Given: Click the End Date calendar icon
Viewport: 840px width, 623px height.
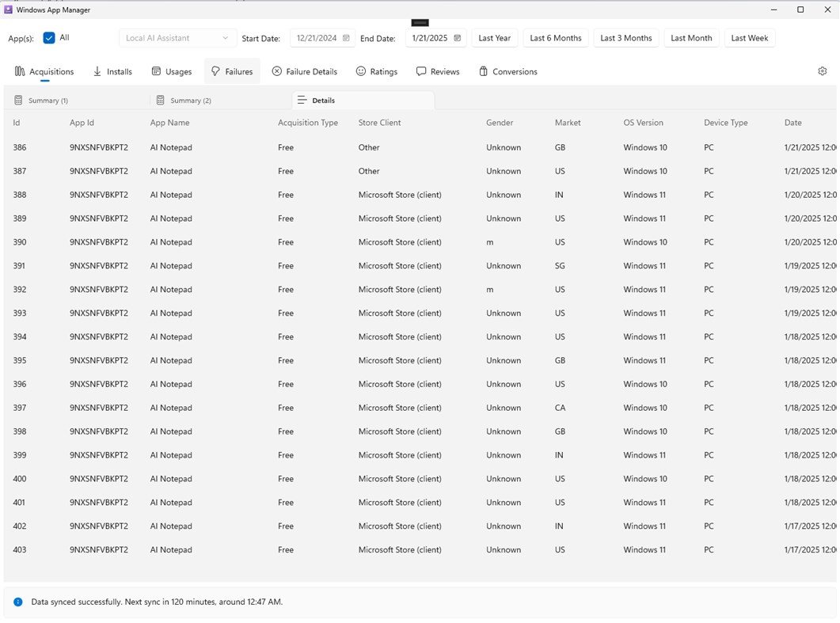Looking at the screenshot, I should click(x=457, y=38).
